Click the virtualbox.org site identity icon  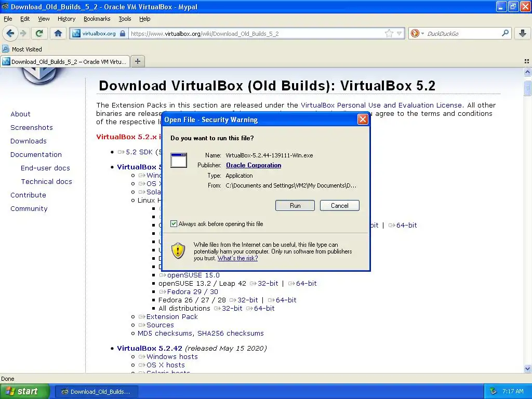tap(98, 34)
